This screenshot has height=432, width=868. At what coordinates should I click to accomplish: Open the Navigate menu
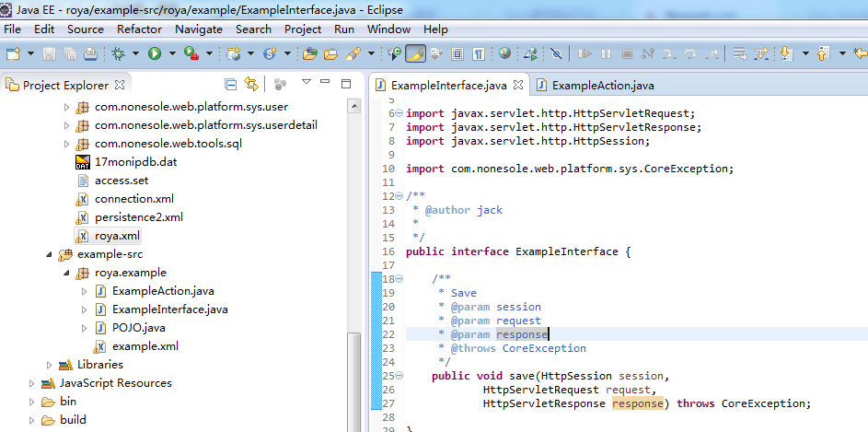199,29
